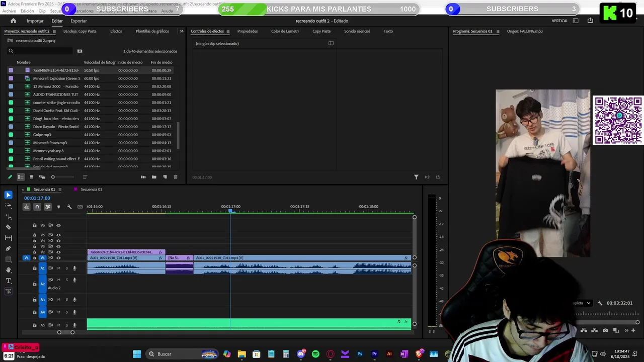644x362 pixels.
Task: Open the Edición menu
Action: click(27, 11)
